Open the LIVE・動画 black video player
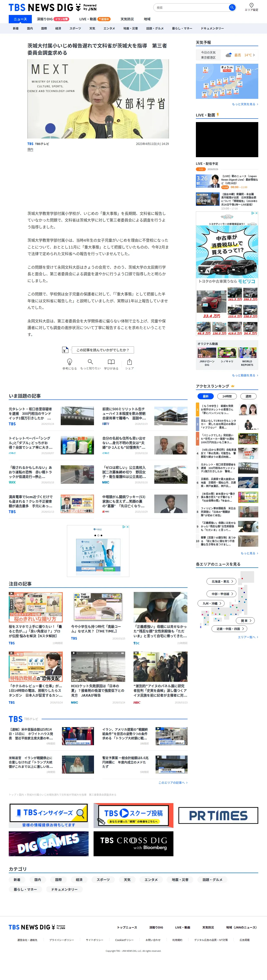Image resolution: width=267 pixels, height=980 pixels. (227, 140)
